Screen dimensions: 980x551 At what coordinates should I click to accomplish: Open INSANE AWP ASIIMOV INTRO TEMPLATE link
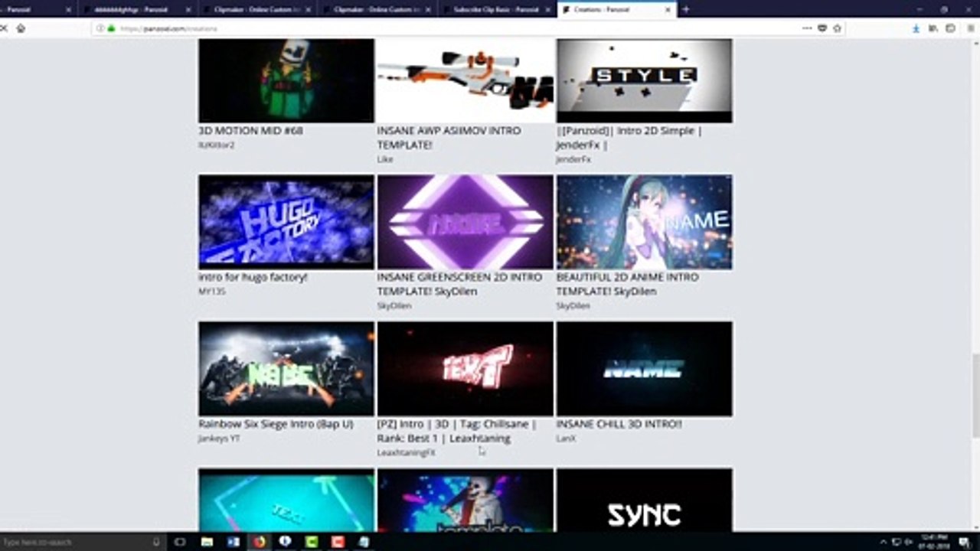coord(449,137)
